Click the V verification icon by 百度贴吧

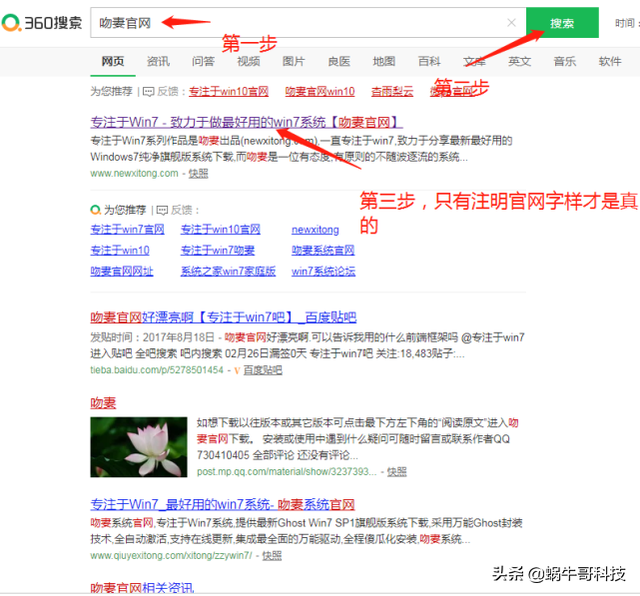(237, 371)
